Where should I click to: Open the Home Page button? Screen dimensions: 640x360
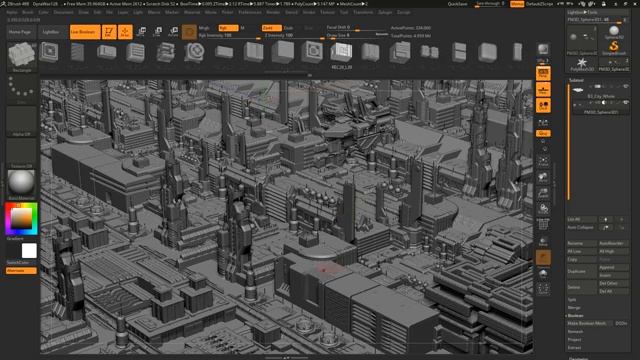[20, 32]
